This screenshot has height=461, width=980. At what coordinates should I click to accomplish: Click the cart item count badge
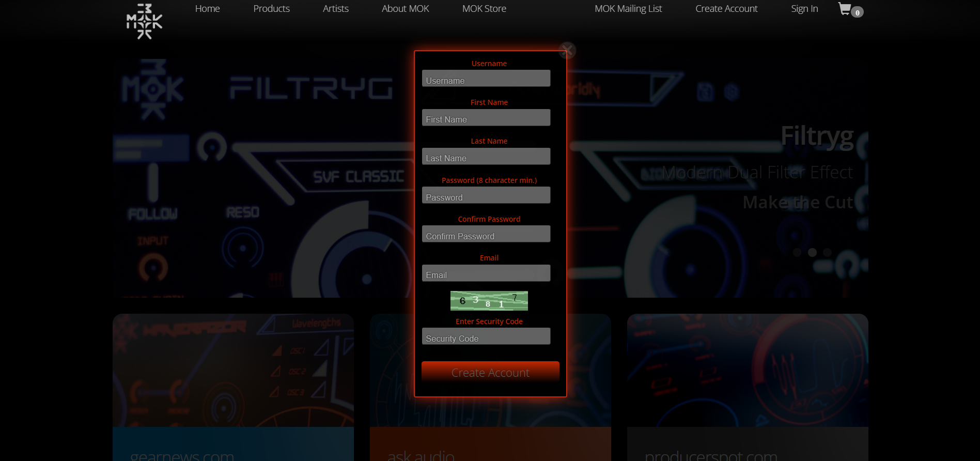(857, 12)
